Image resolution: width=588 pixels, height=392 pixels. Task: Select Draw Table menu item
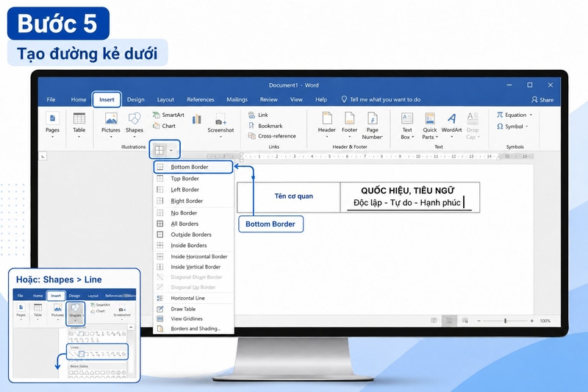pyautogui.click(x=193, y=309)
